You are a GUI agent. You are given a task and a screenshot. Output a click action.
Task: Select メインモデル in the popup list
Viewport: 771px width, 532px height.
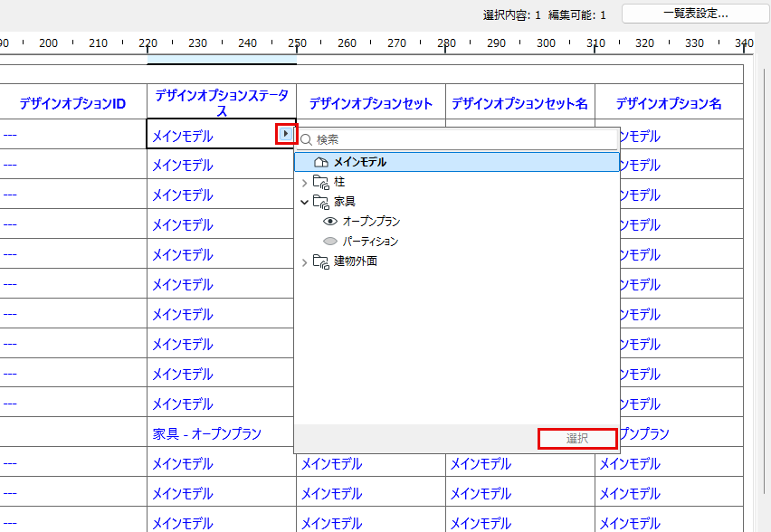pyautogui.click(x=457, y=162)
